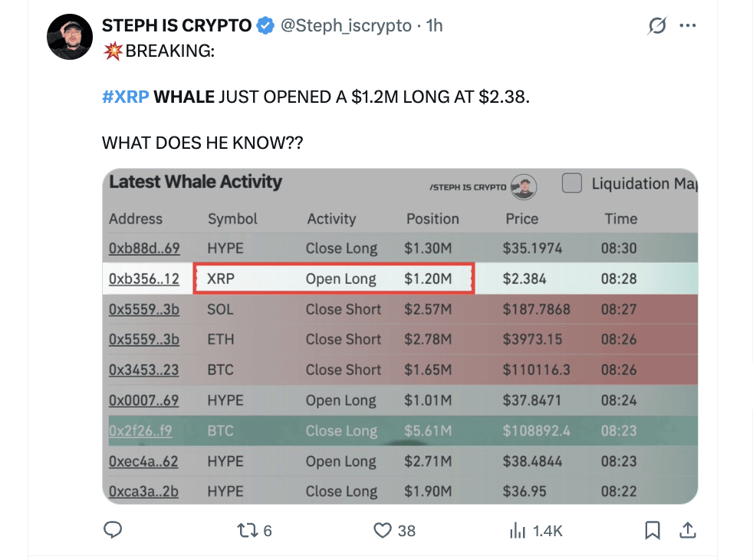Click the Grok slashed-circle icon
This screenshot has width=753, height=560.
click(x=657, y=27)
